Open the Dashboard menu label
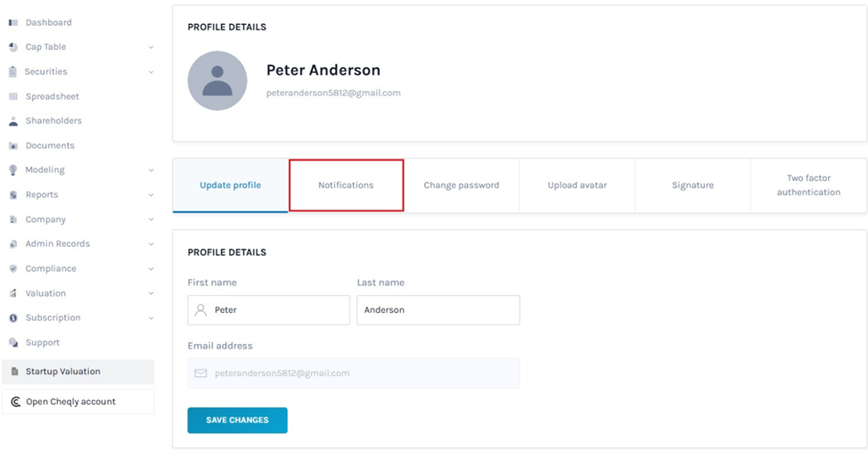Viewport: 868px width, 450px height. click(49, 22)
